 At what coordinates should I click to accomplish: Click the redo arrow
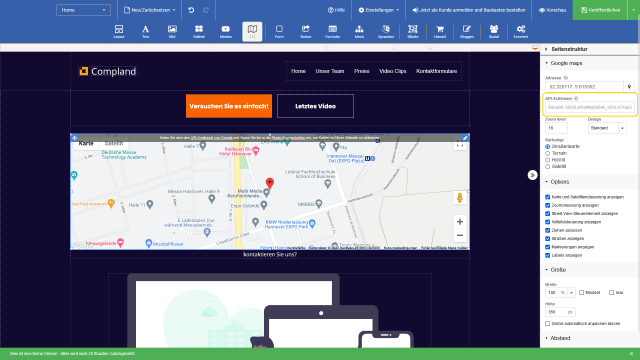point(206,10)
